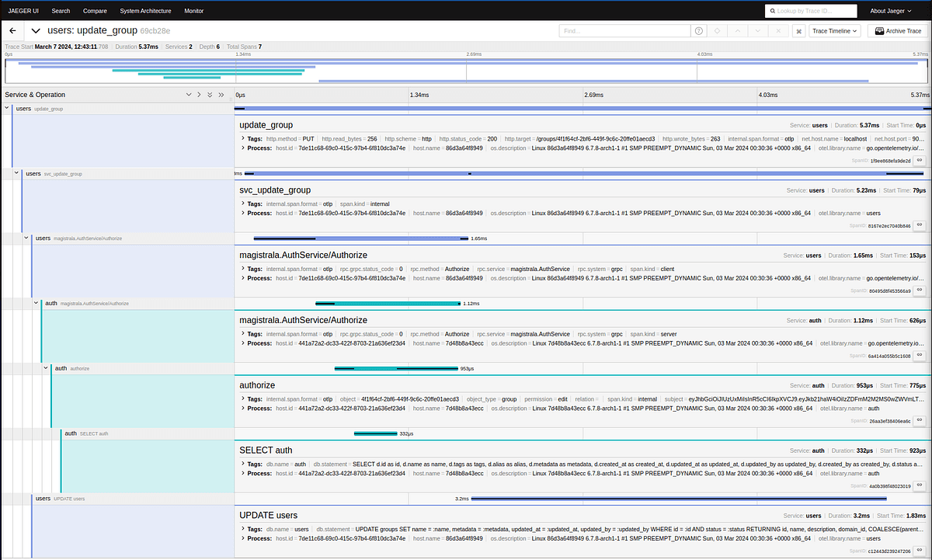Viewport: 932px width, 560px height.
Task: Collapse one level using right chevron
Action: (199, 95)
